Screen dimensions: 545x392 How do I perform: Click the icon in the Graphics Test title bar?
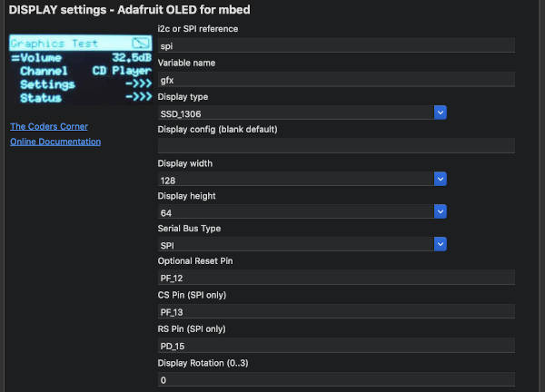coord(141,43)
